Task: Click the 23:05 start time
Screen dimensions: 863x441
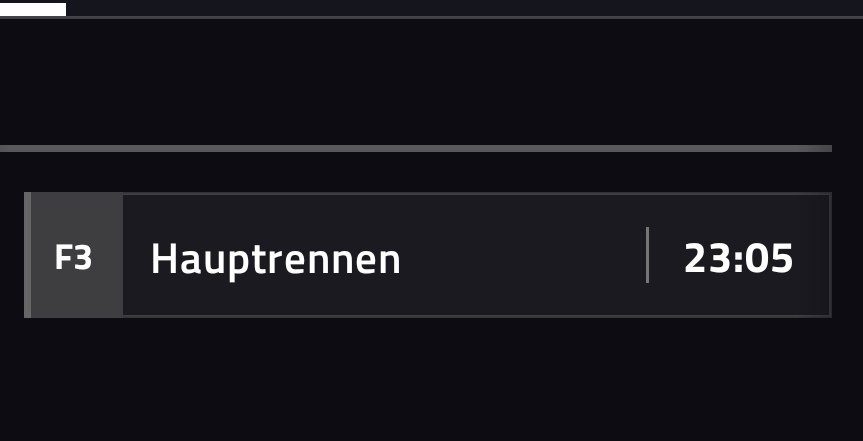Action: tap(738, 259)
